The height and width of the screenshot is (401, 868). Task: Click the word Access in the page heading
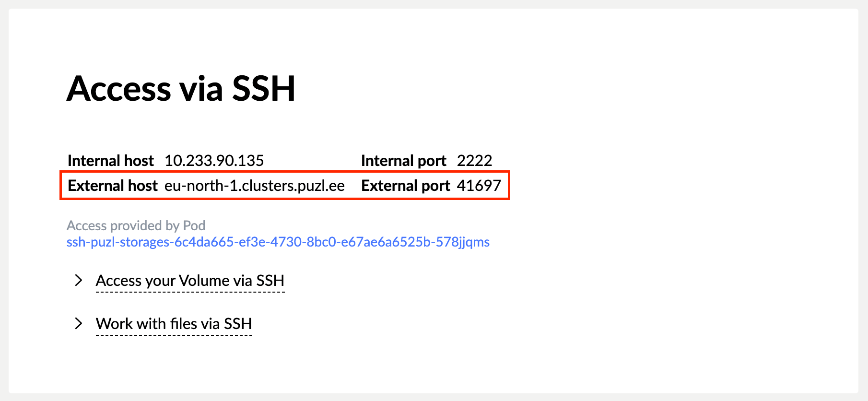click(x=119, y=89)
